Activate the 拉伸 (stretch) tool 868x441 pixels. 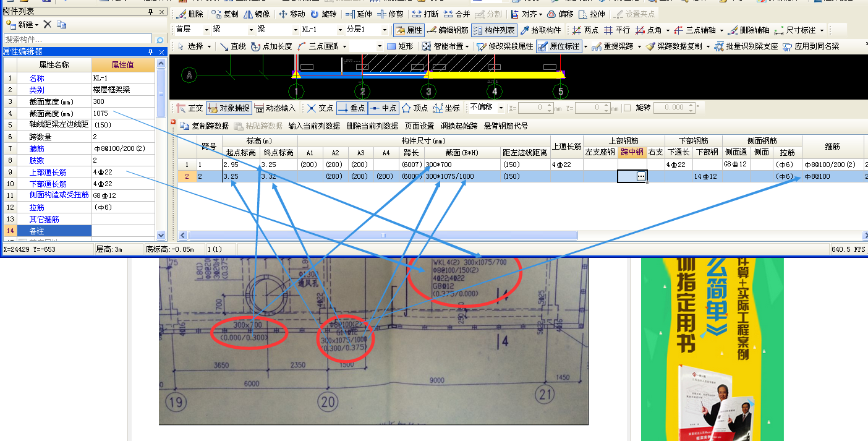592,14
